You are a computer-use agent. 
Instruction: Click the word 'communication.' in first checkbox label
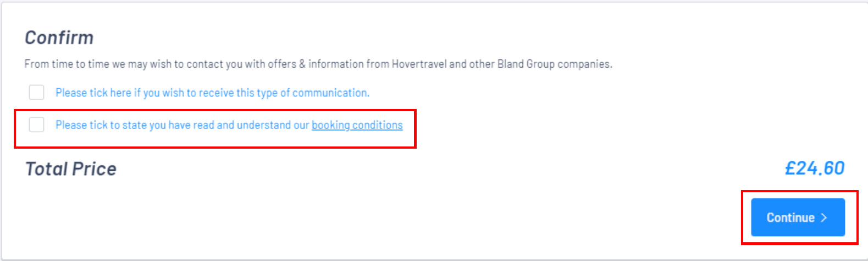[x=331, y=93]
